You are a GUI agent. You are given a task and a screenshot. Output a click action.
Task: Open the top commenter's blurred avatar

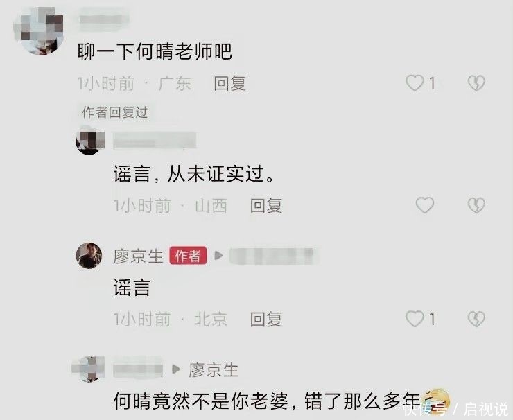pyautogui.click(x=39, y=30)
